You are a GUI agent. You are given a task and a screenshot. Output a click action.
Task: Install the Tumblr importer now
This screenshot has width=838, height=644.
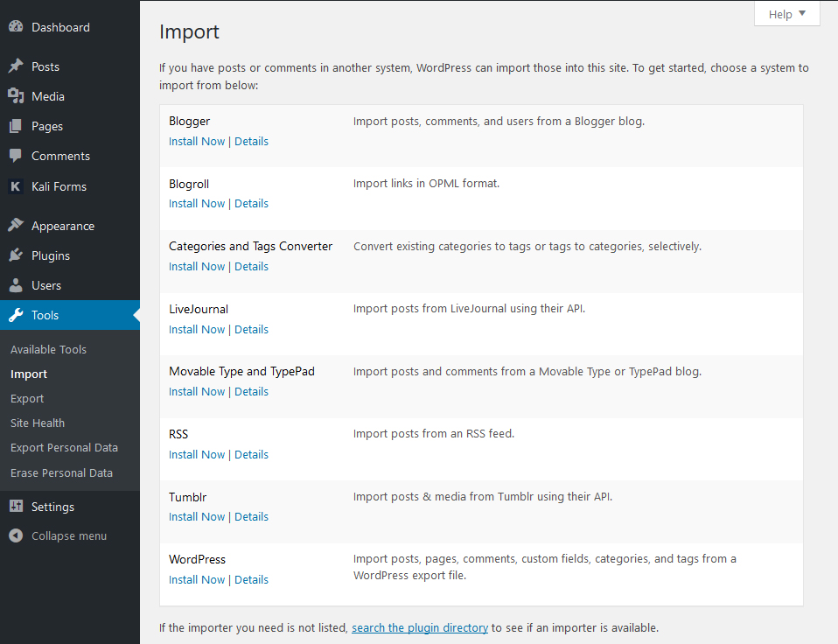(x=197, y=517)
